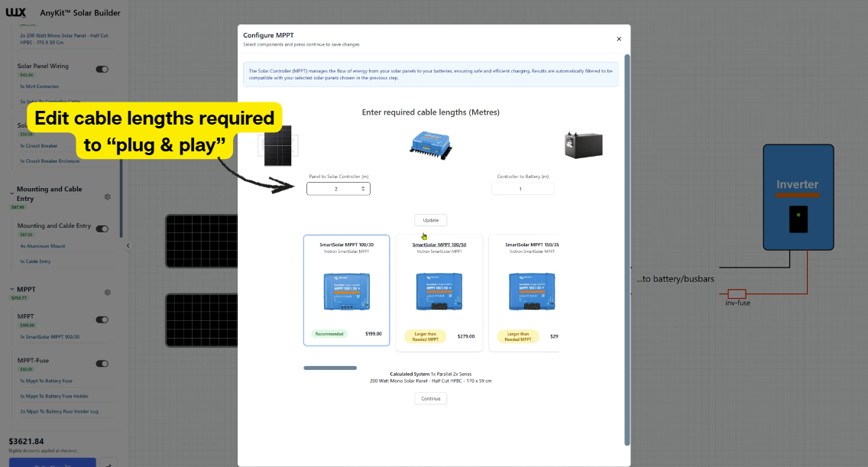Click the sidebar collapse arrow handle

coord(128,245)
